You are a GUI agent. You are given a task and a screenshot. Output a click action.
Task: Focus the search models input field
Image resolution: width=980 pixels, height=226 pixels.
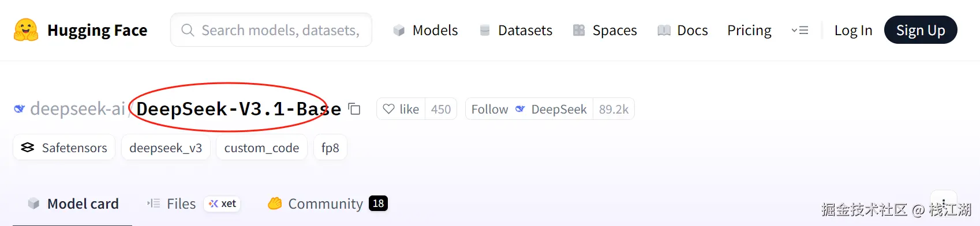[x=271, y=30]
